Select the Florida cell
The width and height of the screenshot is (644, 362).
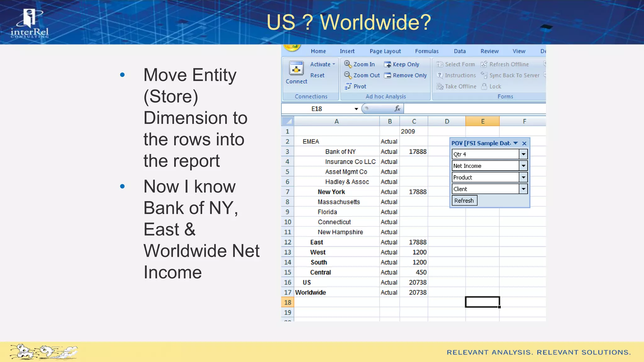[x=336, y=212]
